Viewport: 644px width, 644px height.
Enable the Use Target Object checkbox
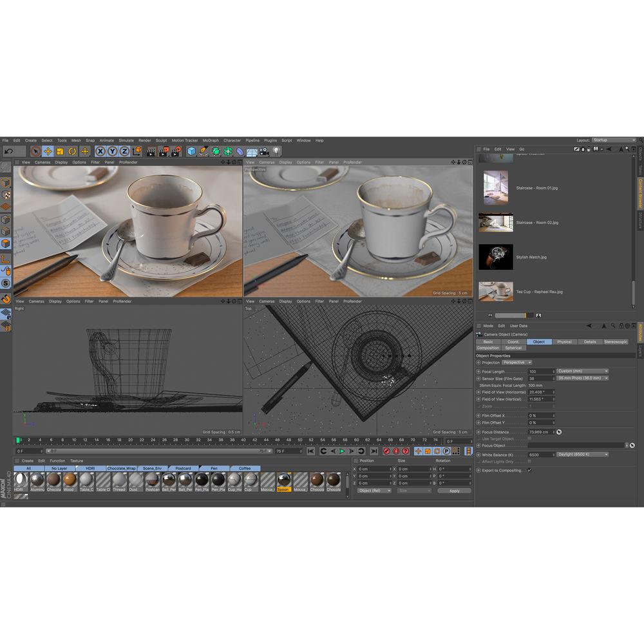pyautogui.click(x=529, y=439)
